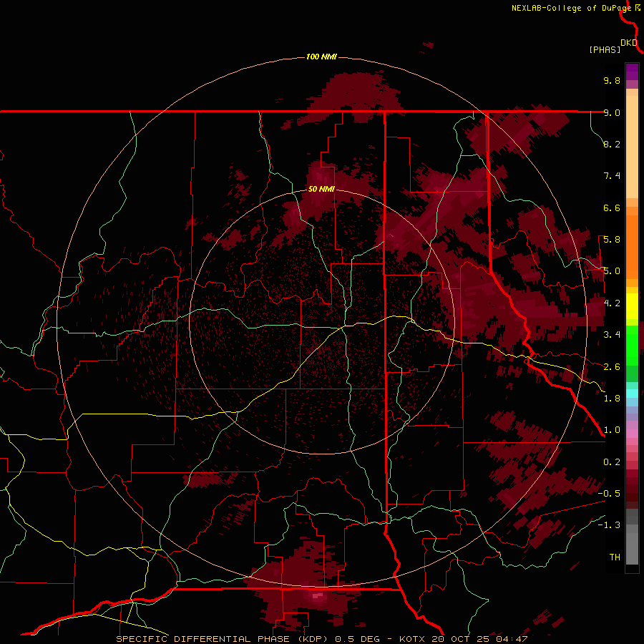Click the NEXLAB-College of DuPage credit text
Image resolution: width=644 pixels, height=644 pixels.
(x=571, y=8)
